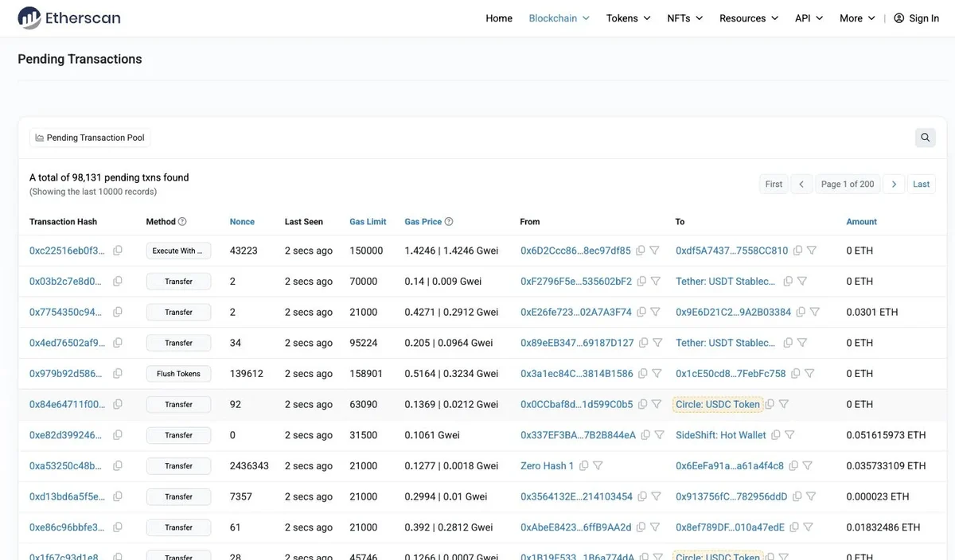This screenshot has height=560, width=955.
Task: Select gas price 1.4246 | 1.4246 Gwei
Action: click(451, 251)
